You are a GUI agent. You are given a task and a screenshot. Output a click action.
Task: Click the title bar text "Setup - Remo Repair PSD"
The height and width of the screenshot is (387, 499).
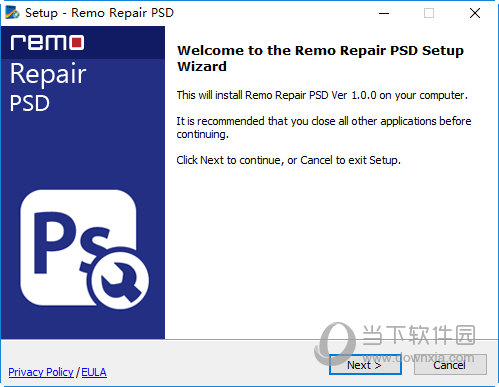(99, 13)
